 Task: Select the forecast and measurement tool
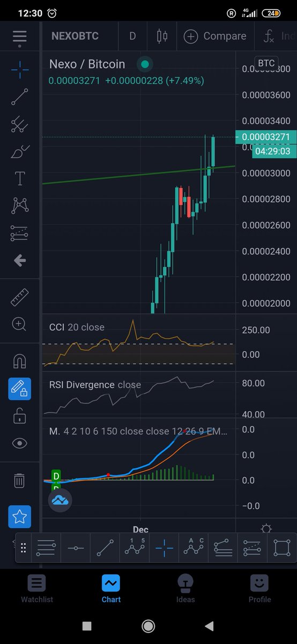pyautogui.click(x=20, y=233)
